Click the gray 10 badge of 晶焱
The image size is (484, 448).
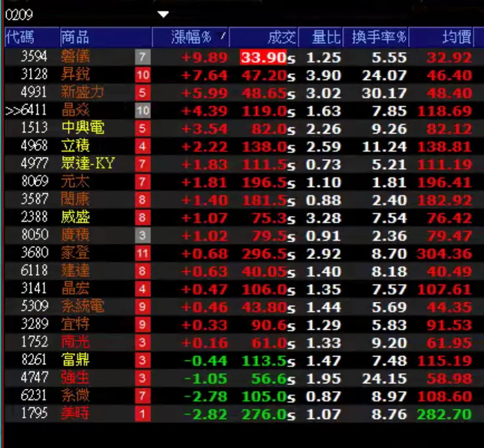tap(143, 111)
